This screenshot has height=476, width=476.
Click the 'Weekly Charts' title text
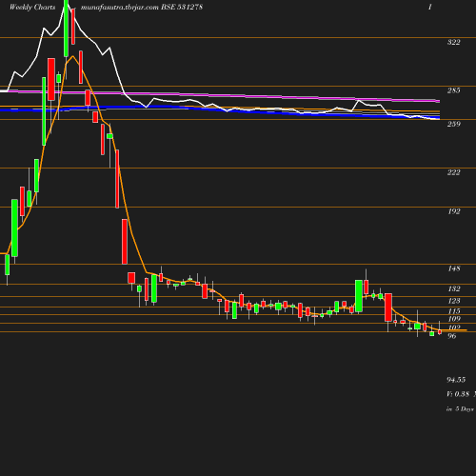point(32,8)
